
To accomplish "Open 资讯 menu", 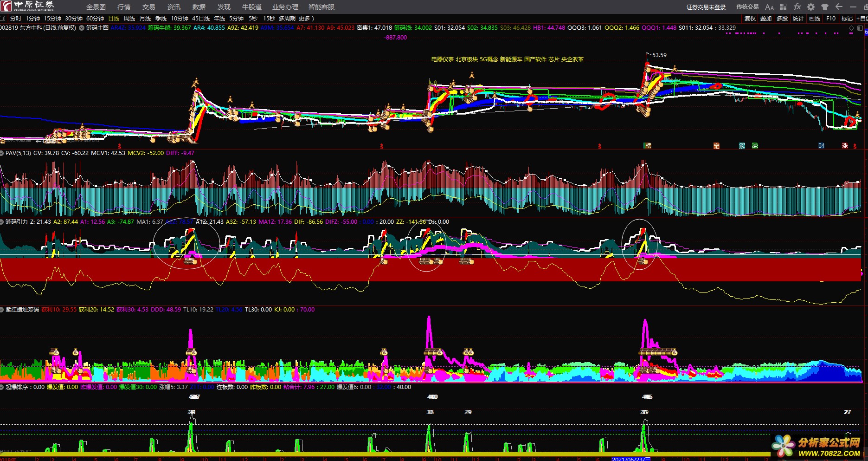I will click(174, 7).
